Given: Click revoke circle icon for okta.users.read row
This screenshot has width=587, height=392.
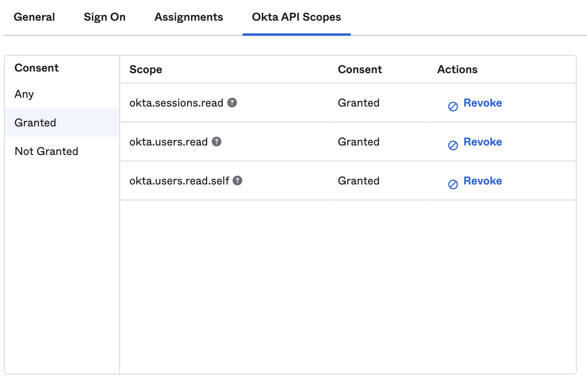Looking at the screenshot, I should [x=453, y=146].
